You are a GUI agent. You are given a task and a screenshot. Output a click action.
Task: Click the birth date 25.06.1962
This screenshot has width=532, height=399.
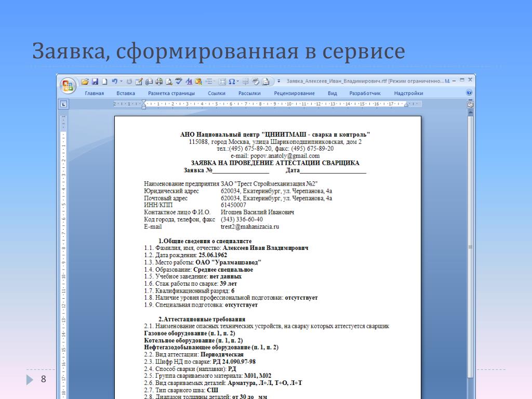212,255
